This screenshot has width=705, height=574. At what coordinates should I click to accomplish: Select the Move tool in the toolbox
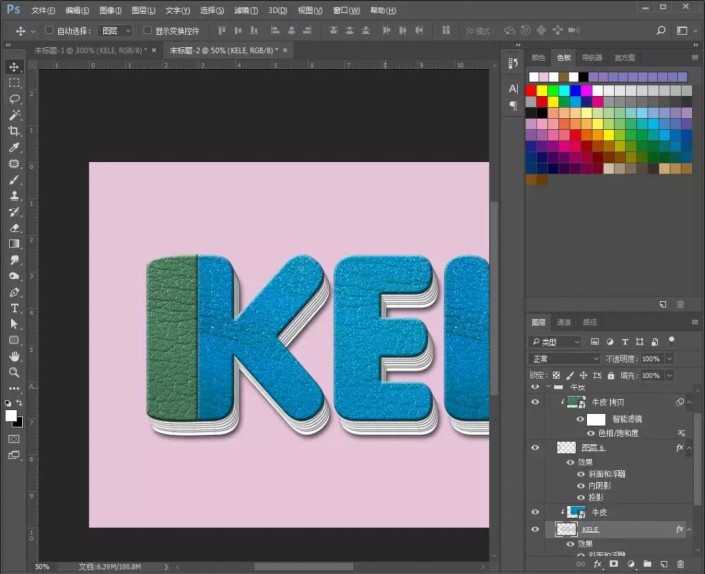coord(14,67)
